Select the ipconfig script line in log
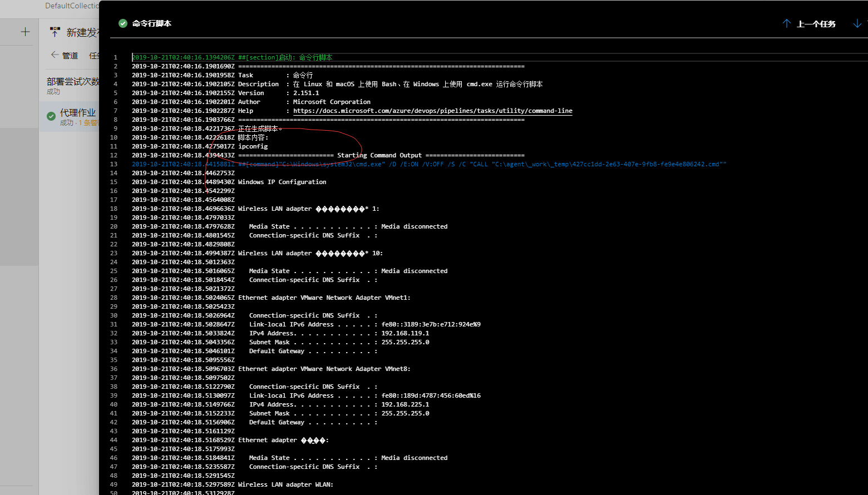This screenshot has width=868, height=495. [253, 146]
